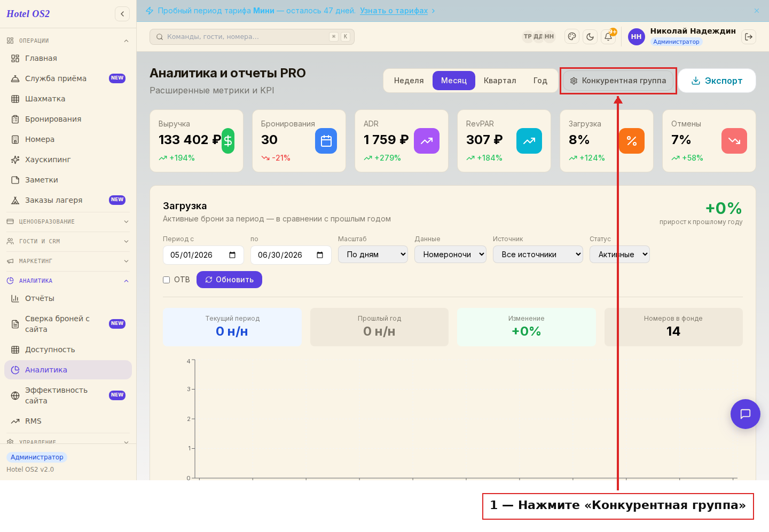Viewport: 769px width, 532px height.
Task: Open Бронирования in sidebar
Action: tap(68, 119)
